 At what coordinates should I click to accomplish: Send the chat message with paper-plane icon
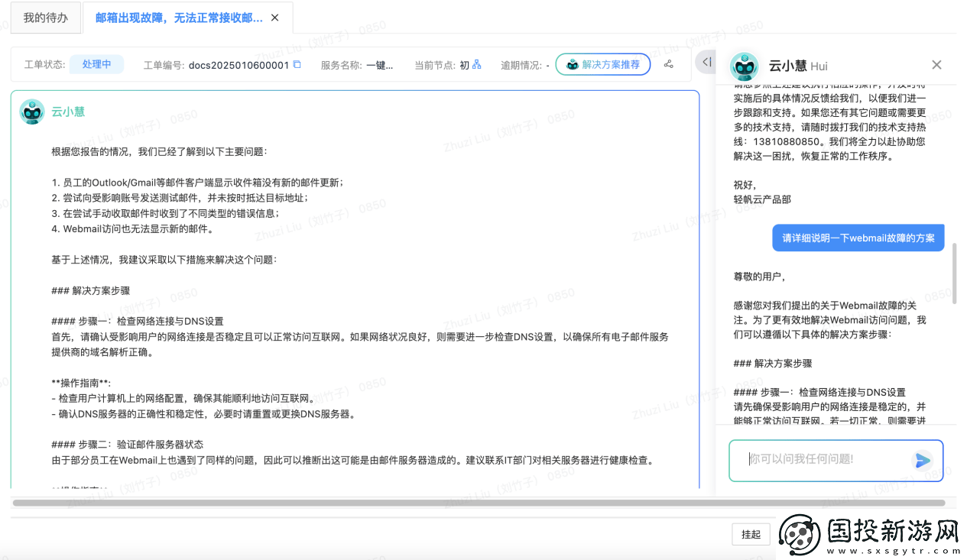[923, 460]
